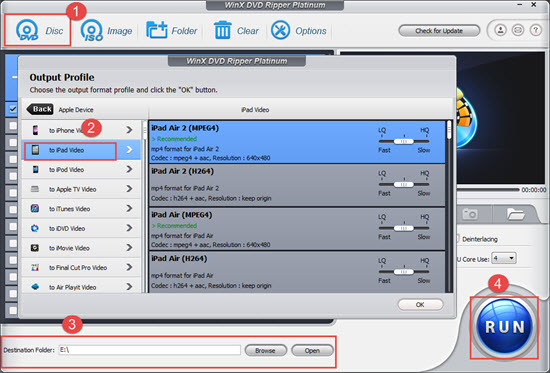Image resolution: width=550 pixels, height=373 pixels.
Task: Toggle the Deinterlacing checkbox
Action: (457, 239)
